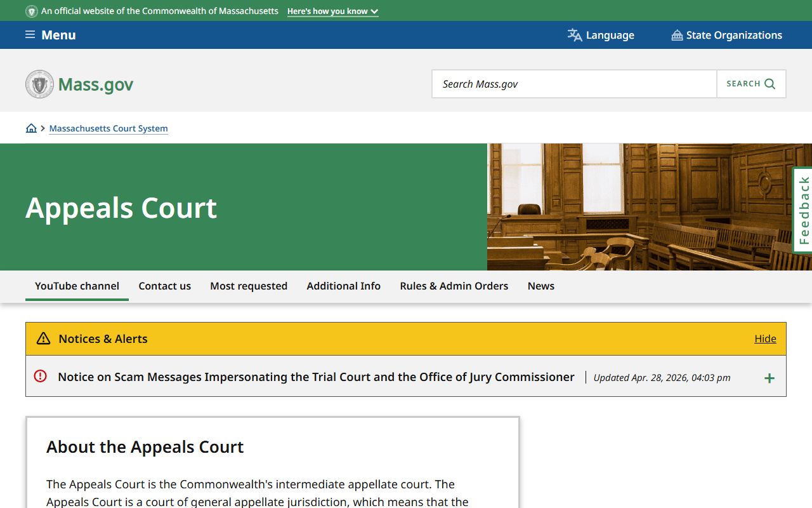
Task: Click the Mass.gov seal logo
Action: click(39, 84)
